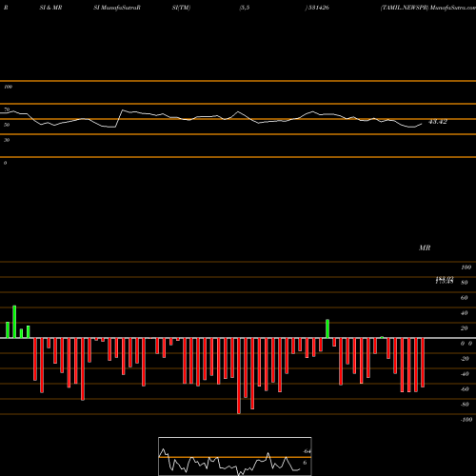The height and width of the screenshot is (476, 476).
Task: Click the MR axis label -100
Action: coord(466,420)
